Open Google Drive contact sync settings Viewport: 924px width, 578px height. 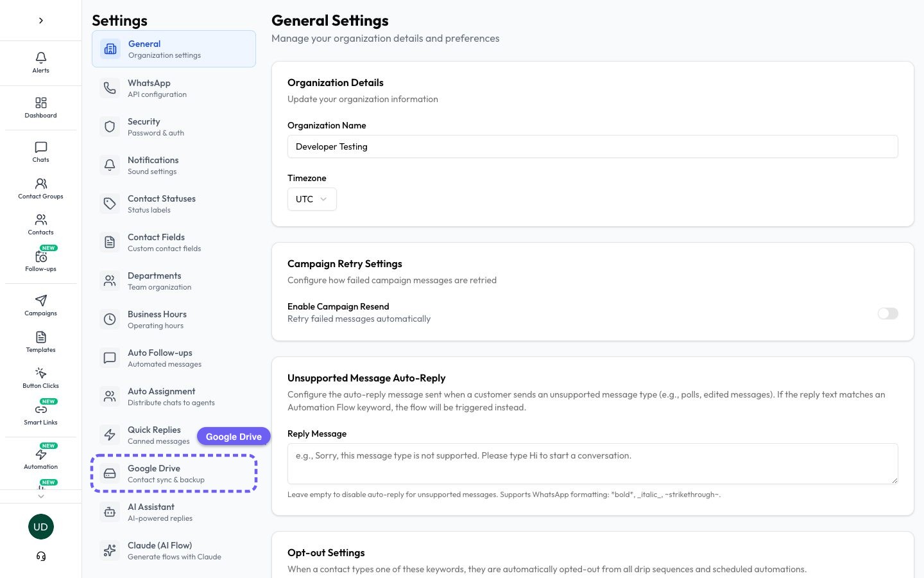[174, 473]
